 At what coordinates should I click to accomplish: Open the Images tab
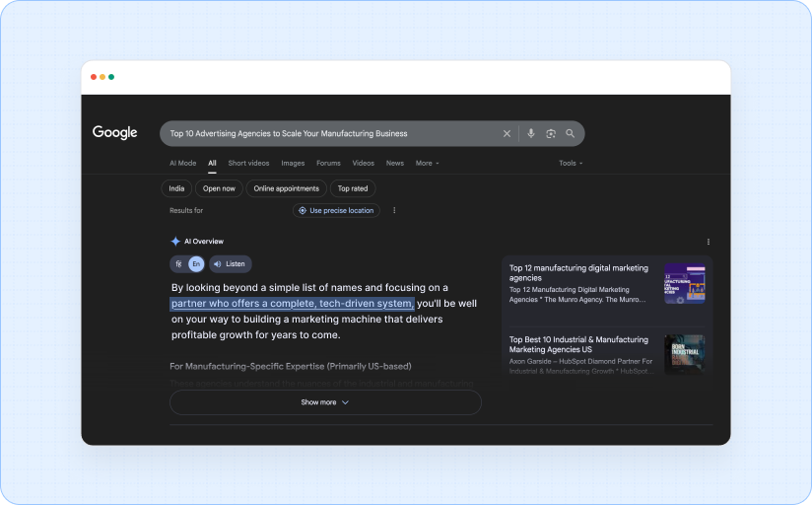(x=293, y=163)
